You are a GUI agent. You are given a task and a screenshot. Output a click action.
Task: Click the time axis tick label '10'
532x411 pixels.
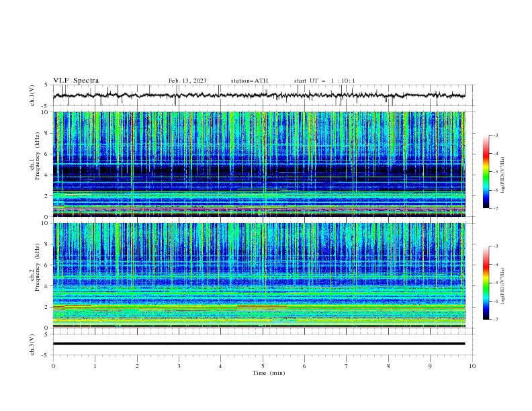[472, 366]
